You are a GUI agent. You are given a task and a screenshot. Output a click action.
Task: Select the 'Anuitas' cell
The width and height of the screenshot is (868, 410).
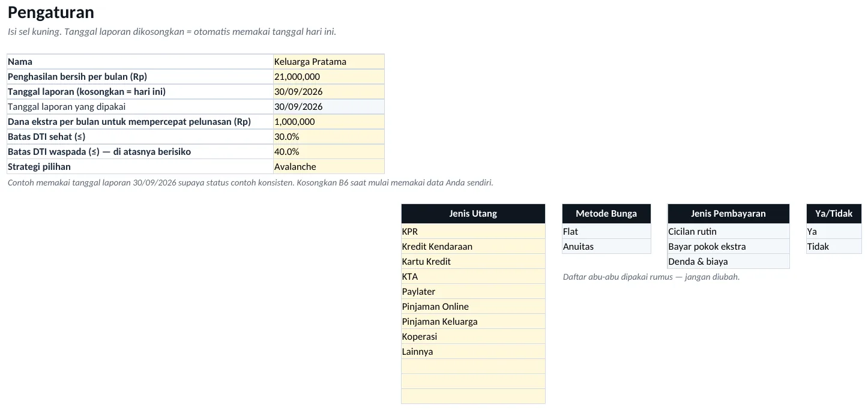[x=606, y=247]
